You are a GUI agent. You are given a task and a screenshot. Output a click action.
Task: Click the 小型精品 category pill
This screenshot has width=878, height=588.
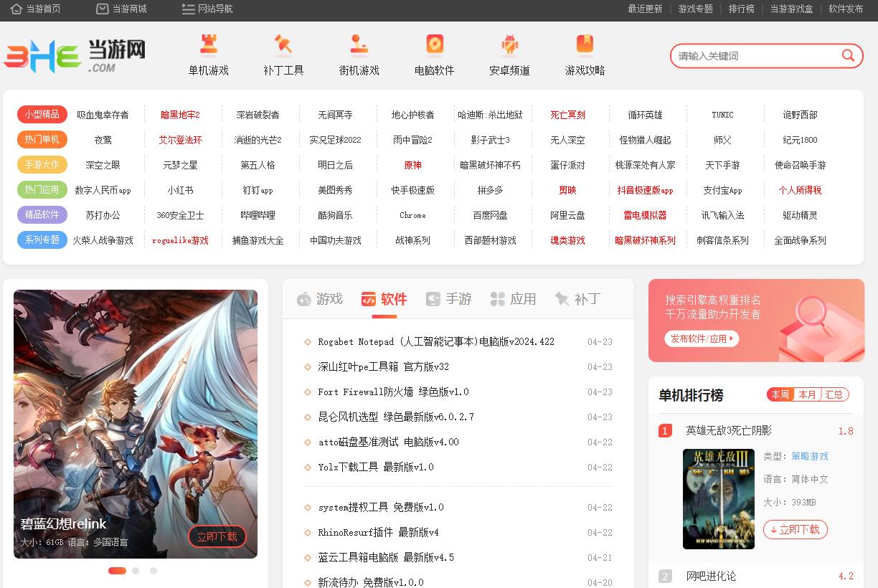coord(42,115)
